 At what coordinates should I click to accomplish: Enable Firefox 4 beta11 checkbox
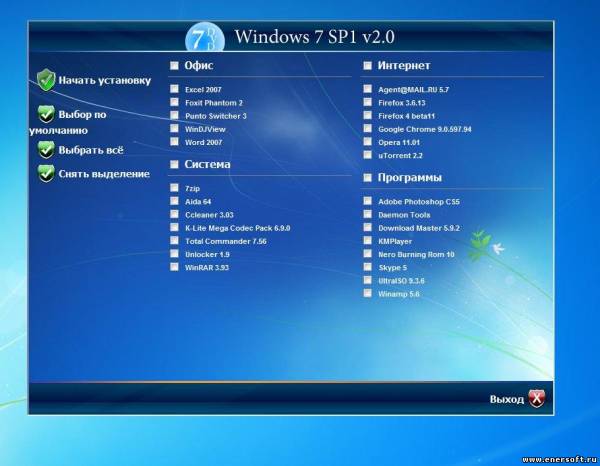(x=367, y=115)
